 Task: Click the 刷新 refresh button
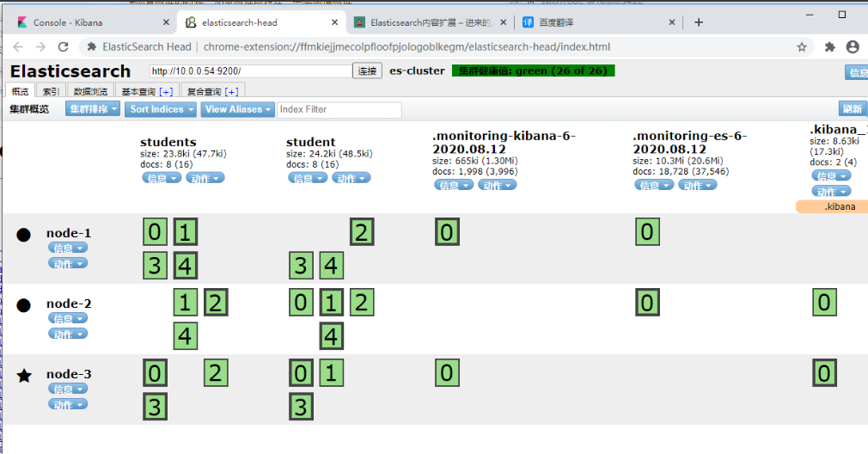point(853,109)
